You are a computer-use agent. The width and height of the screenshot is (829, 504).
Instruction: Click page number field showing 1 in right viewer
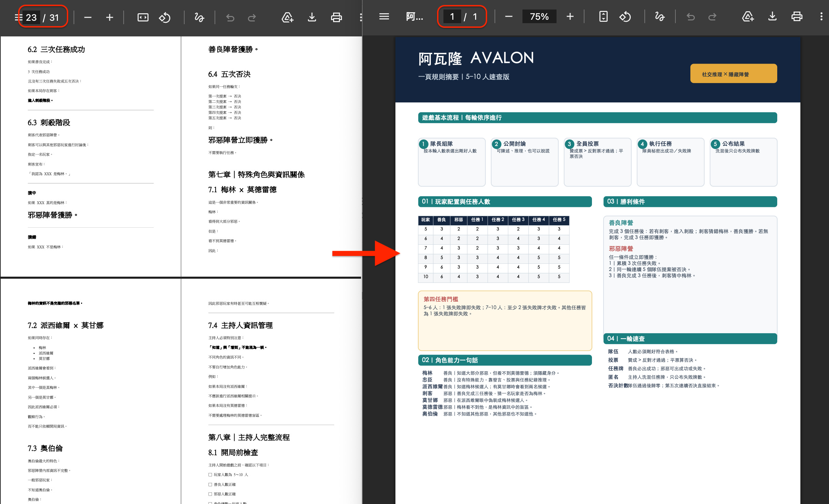[x=452, y=16]
